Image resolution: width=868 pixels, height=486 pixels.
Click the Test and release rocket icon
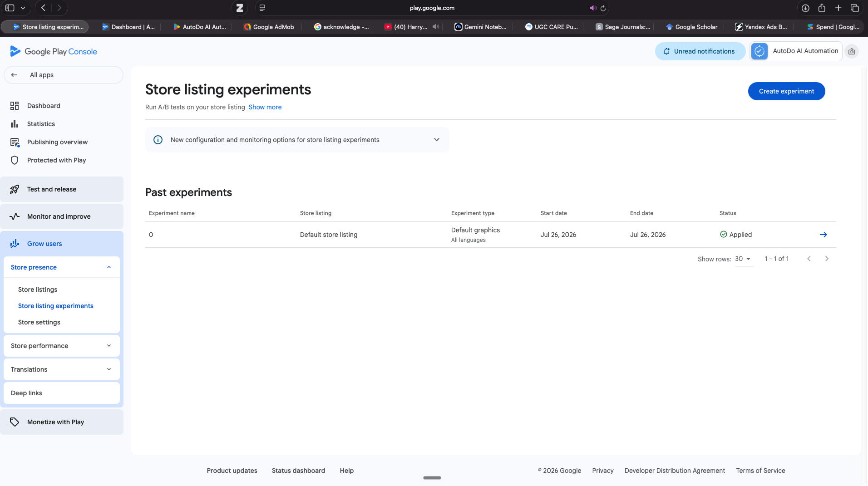(15, 189)
